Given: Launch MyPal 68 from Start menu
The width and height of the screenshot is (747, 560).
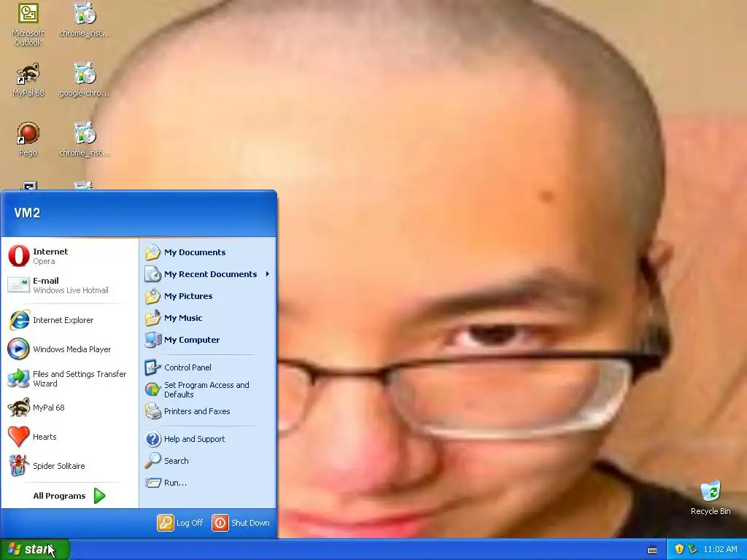Looking at the screenshot, I should pyautogui.click(x=69, y=408).
